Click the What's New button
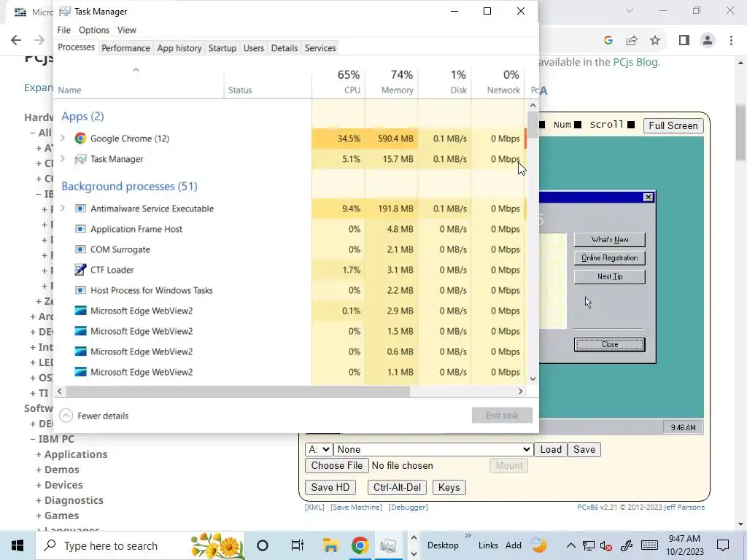The height and width of the screenshot is (560, 747). (x=610, y=239)
